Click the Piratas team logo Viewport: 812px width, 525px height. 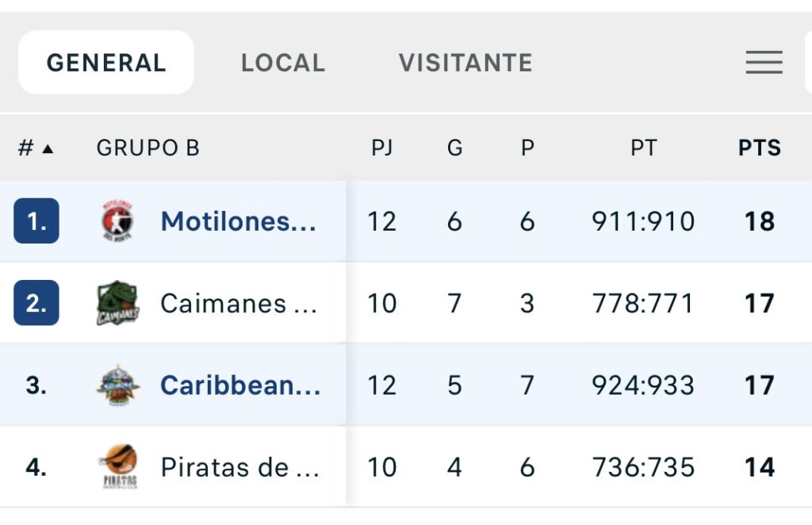(x=117, y=467)
